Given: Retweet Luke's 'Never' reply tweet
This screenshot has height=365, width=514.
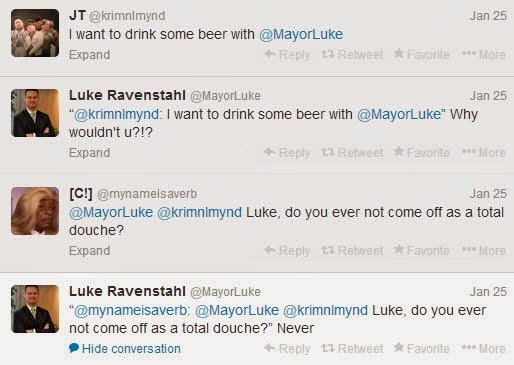Looking at the screenshot, I should point(352,349).
